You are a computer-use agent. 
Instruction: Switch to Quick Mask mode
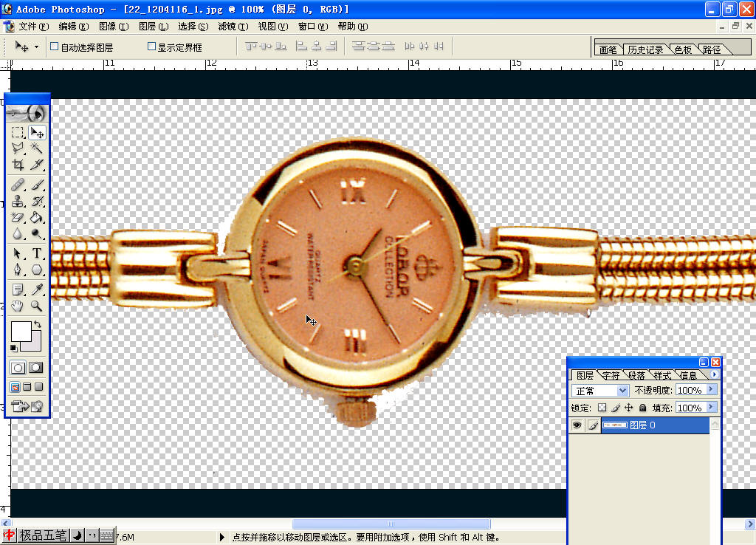click(x=36, y=368)
